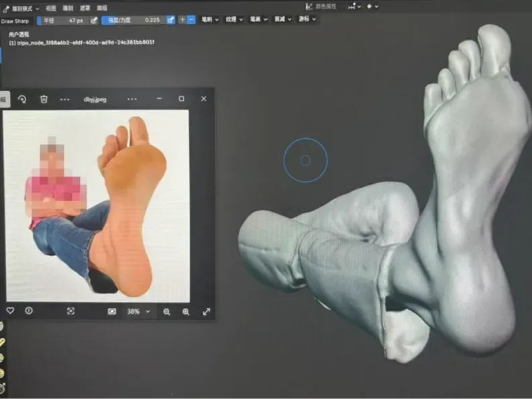The height and width of the screenshot is (399, 532).
Task: Toggle pressure sensitivity for radius
Action: 94,20
